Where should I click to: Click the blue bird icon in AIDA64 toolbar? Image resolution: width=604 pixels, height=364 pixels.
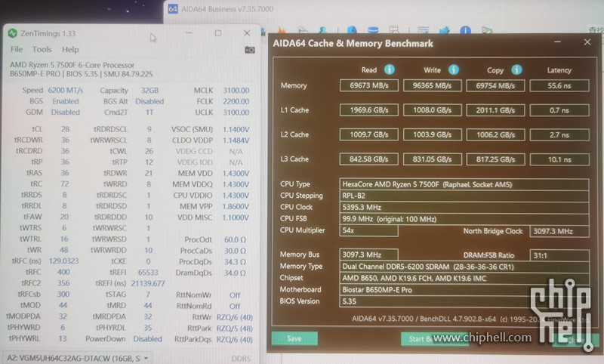tap(444, 30)
